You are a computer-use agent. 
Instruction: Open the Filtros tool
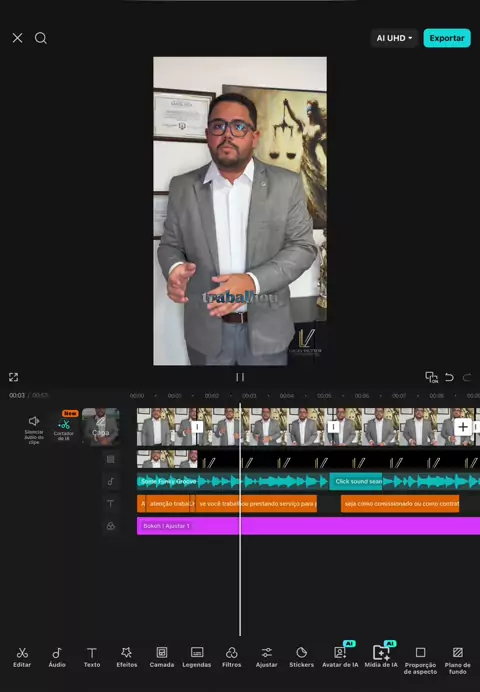click(x=232, y=657)
